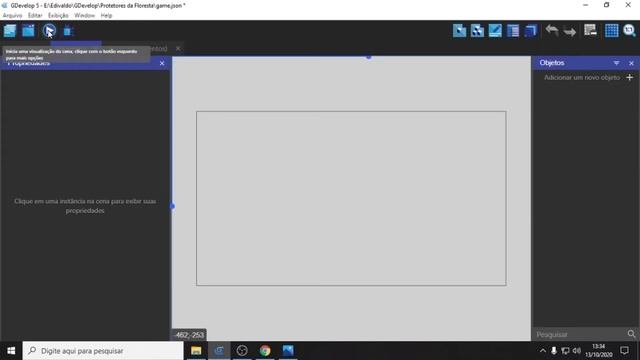Open the OBS taskbar icon
The image size is (640, 360).
pos(242,351)
